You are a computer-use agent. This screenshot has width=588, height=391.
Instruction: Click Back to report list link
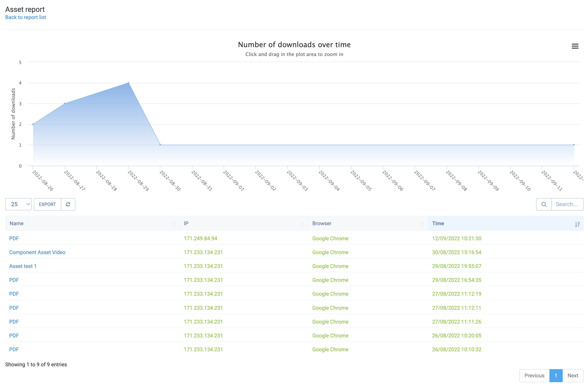click(x=26, y=17)
